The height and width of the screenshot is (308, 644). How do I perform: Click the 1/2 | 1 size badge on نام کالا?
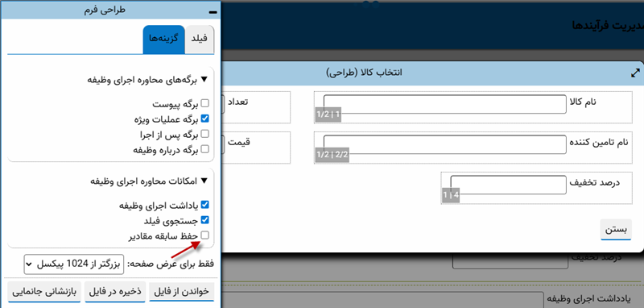click(x=328, y=114)
